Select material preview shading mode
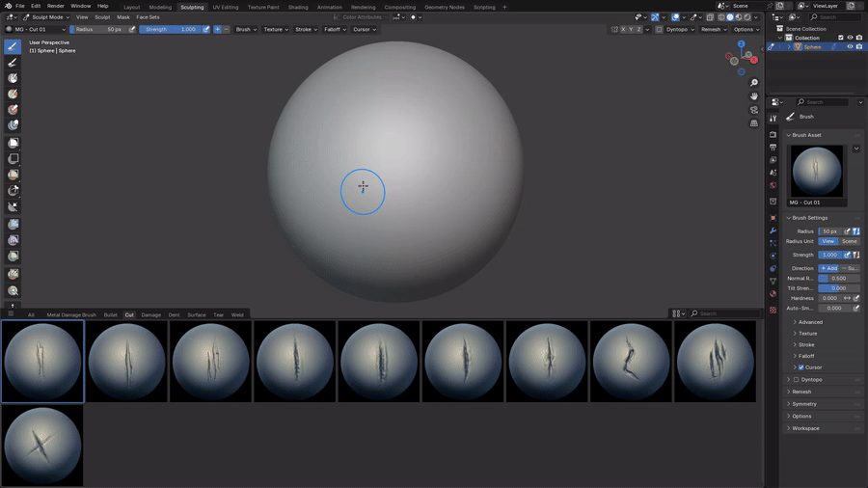Screen dimensions: 868x488 739,17
